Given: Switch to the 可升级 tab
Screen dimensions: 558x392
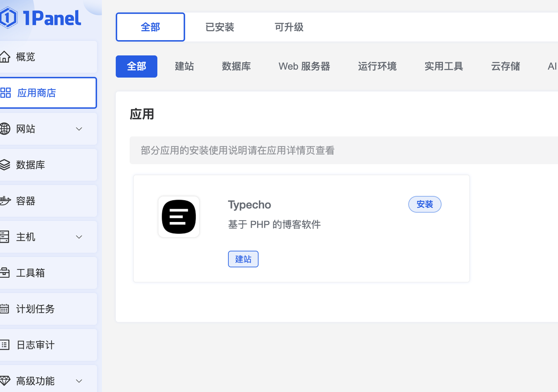Looking at the screenshot, I should click(x=289, y=27).
